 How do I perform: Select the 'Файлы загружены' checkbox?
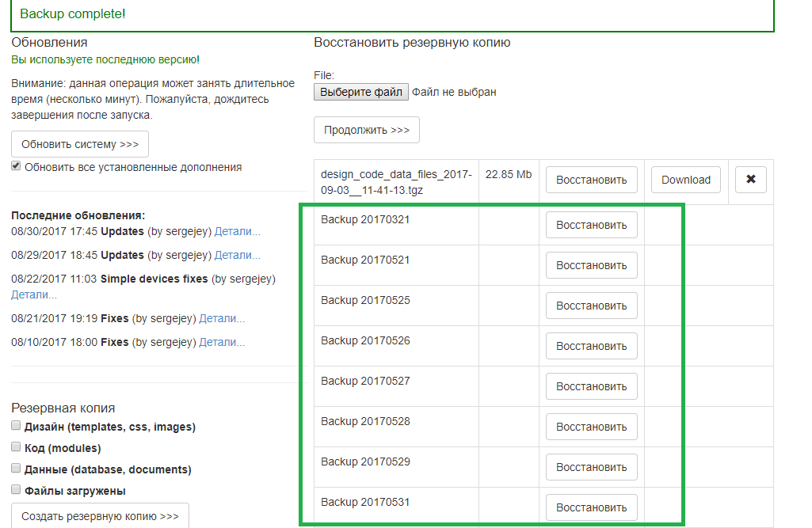tap(16, 490)
